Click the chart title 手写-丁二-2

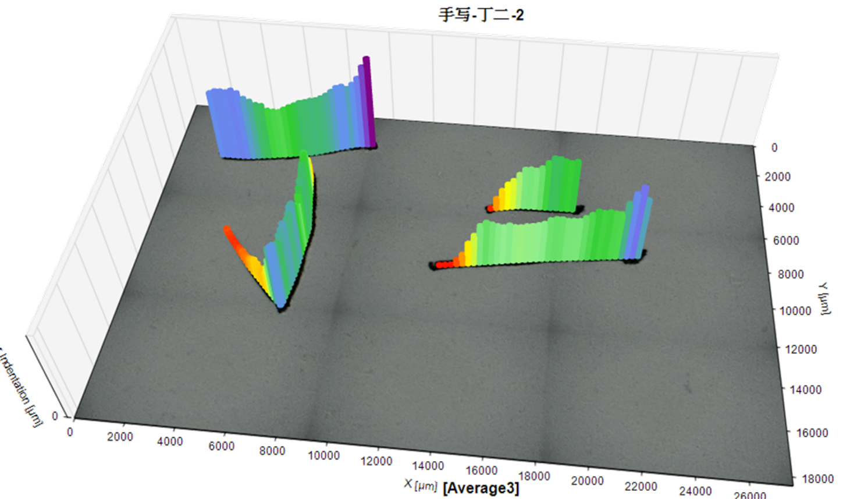pos(481,15)
